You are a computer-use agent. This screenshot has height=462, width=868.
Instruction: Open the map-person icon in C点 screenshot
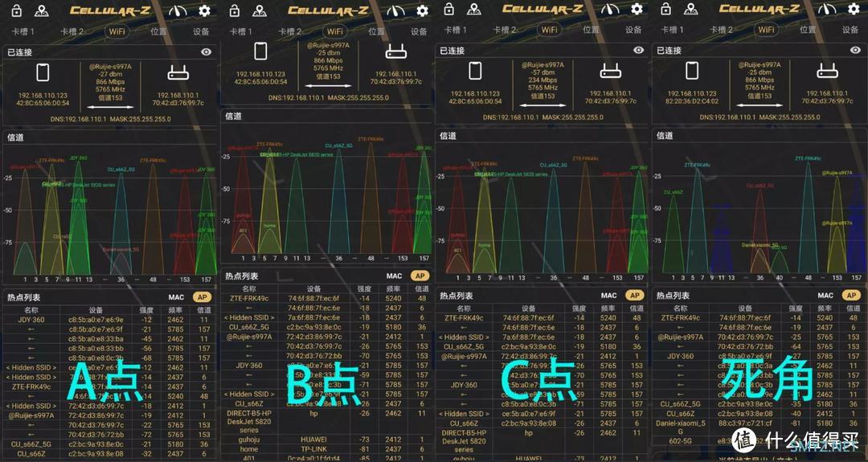pyautogui.click(x=474, y=9)
